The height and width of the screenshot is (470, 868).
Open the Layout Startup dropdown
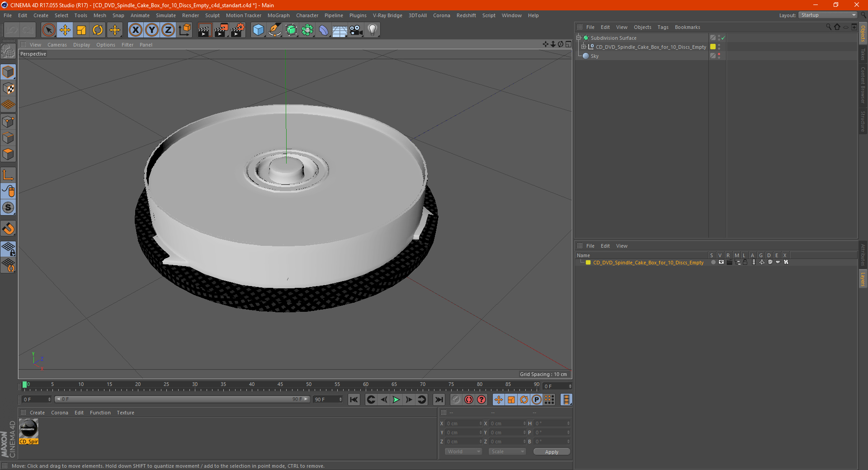coord(828,15)
